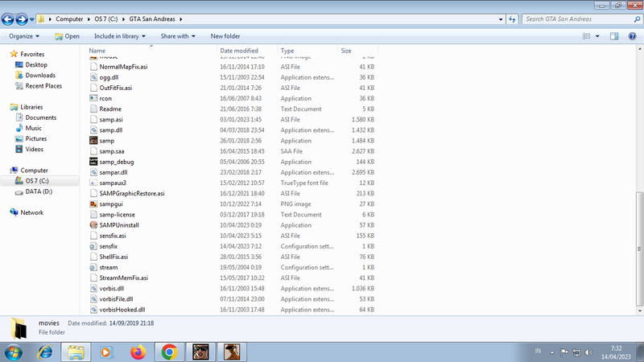Refresh the GTA San Andreas folder

coord(512,19)
